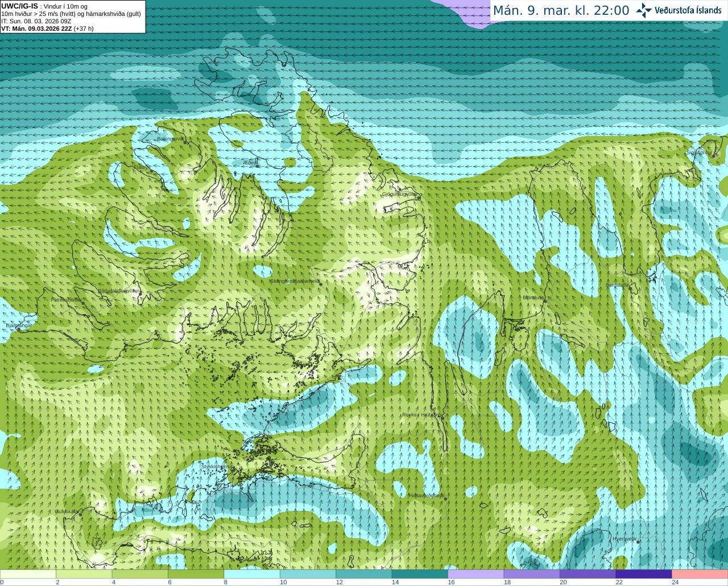The image size is (728, 586).
Task: Click the Bjargtangar station marker
Action: click(x=18, y=329)
